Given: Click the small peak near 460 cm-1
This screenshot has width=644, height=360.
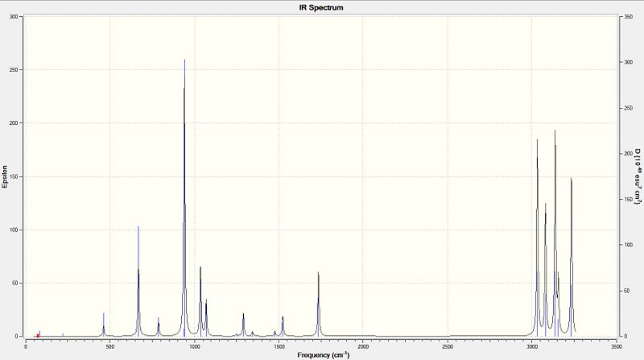Looking at the screenshot, I should [104, 325].
